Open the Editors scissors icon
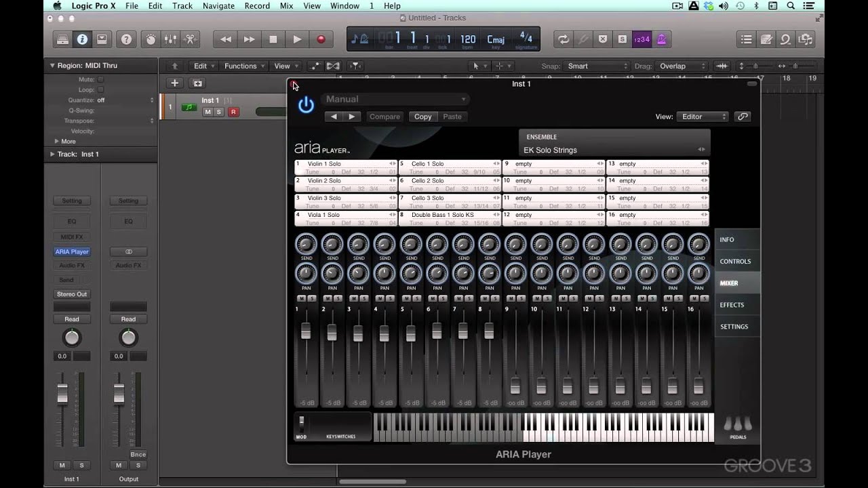Viewport: 868px width, 488px height. pos(191,39)
